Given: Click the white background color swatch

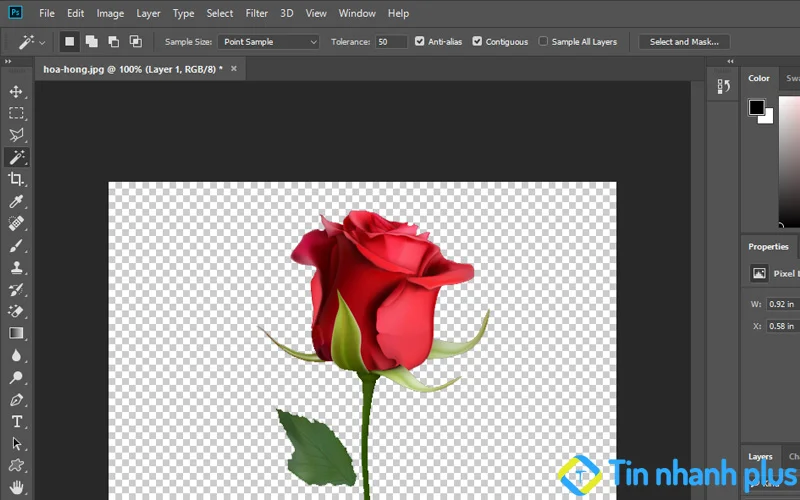Looking at the screenshot, I should pyautogui.click(x=768, y=118).
